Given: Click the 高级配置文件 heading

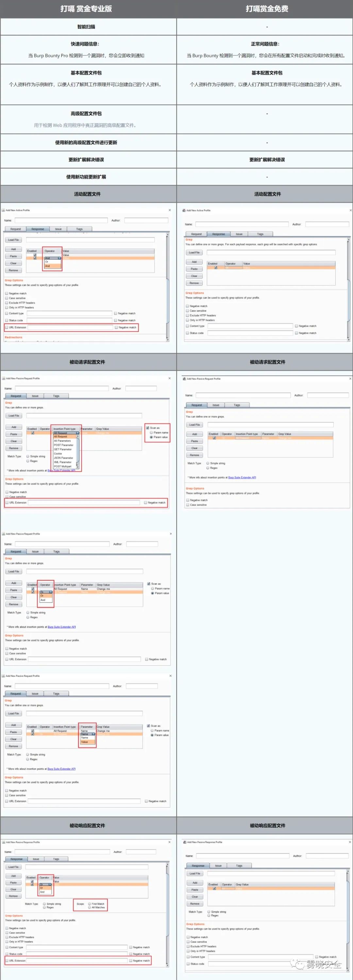Looking at the screenshot, I should point(86,113).
